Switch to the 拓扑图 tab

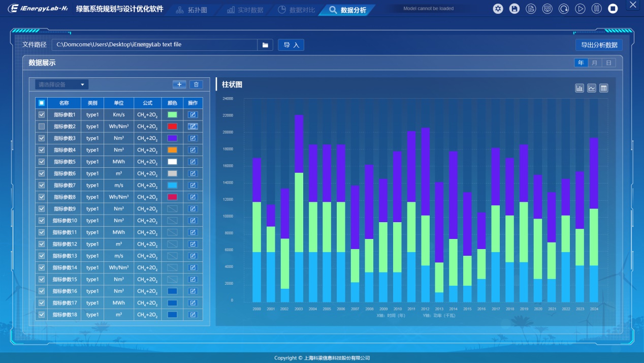click(x=192, y=10)
